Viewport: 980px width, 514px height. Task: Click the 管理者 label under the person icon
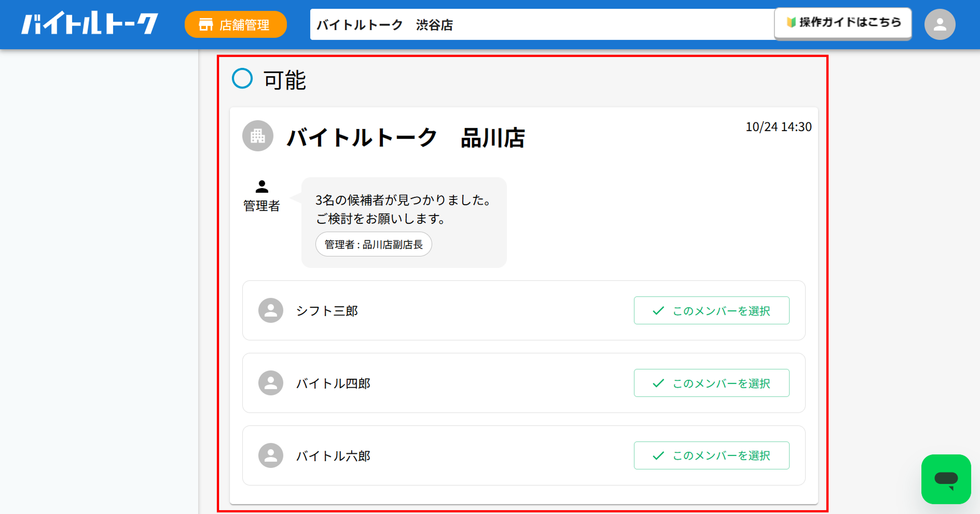(262, 206)
